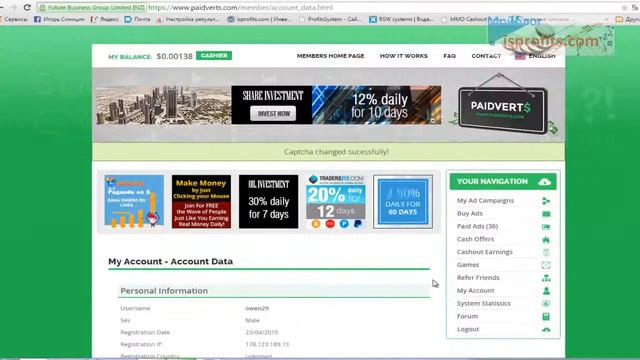Open the Яндекс bookmark
This screenshot has height=360, width=640.
tap(104, 19)
